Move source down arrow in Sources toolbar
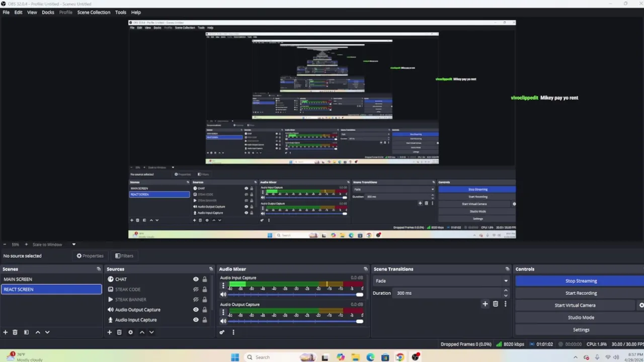 (x=151, y=332)
